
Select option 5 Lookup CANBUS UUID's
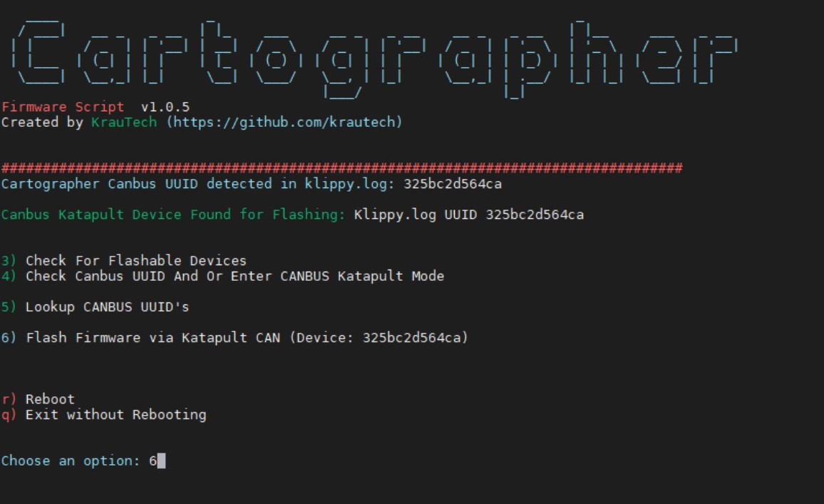coord(107,307)
